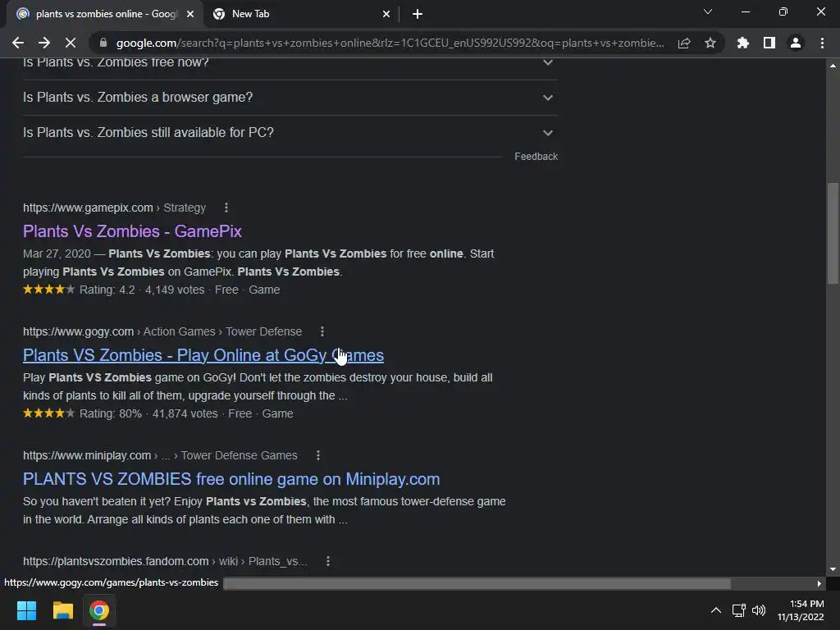Open the volume tray icon
Screen dimensions: 840x630
pos(759,610)
